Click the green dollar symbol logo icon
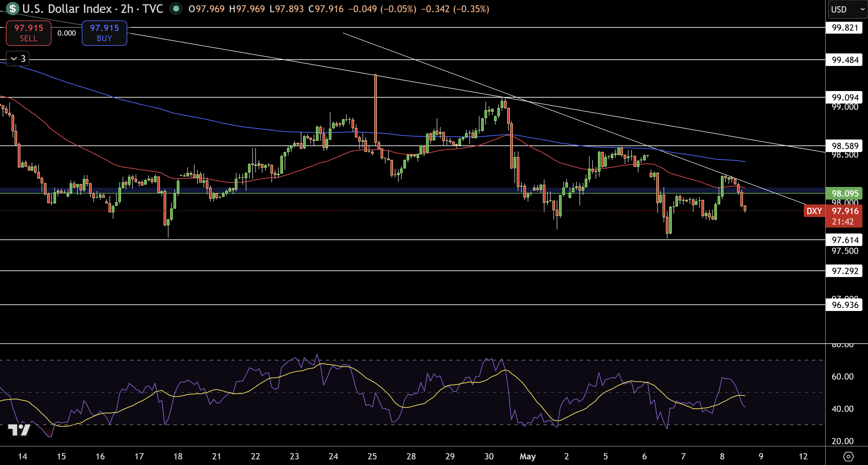868x465 pixels. 13,9
